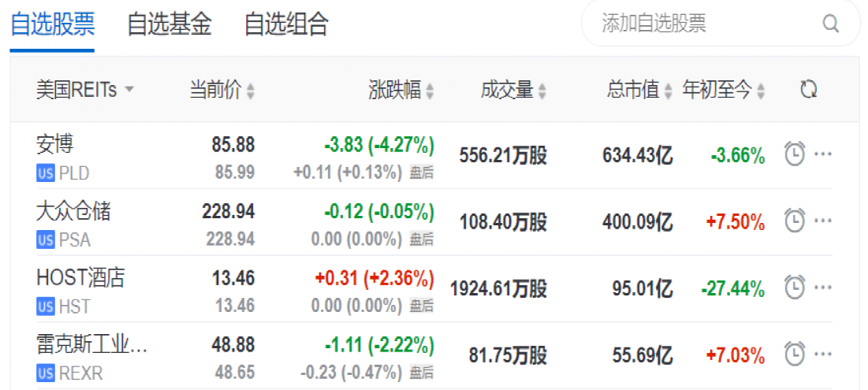Sort by 当前价 column
868x390 pixels.
(x=222, y=90)
